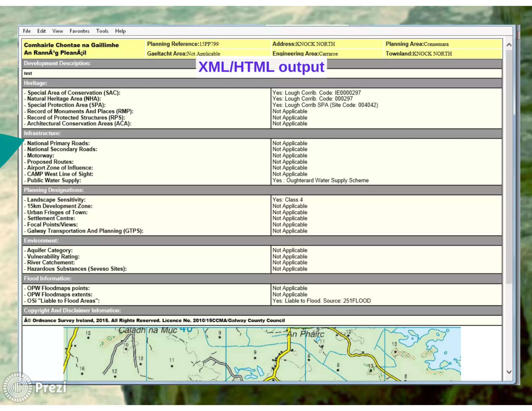Image resolution: width=532 pixels, height=411 pixels.
Task: Click the 'test' description text
Action: tap(28, 73)
